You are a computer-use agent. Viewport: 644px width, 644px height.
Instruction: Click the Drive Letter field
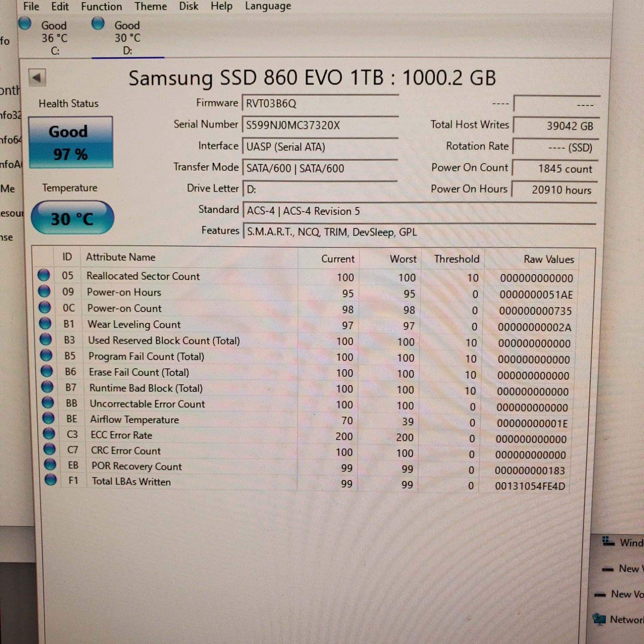coord(320,189)
